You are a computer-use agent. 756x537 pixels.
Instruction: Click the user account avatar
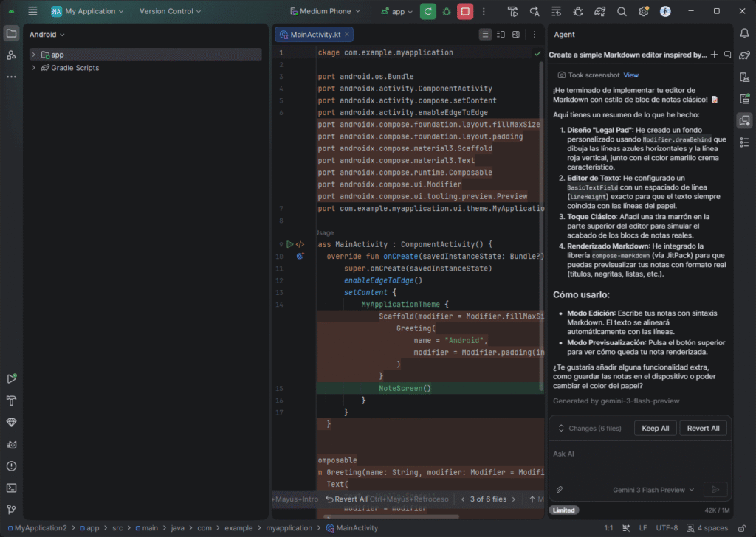click(x=665, y=11)
